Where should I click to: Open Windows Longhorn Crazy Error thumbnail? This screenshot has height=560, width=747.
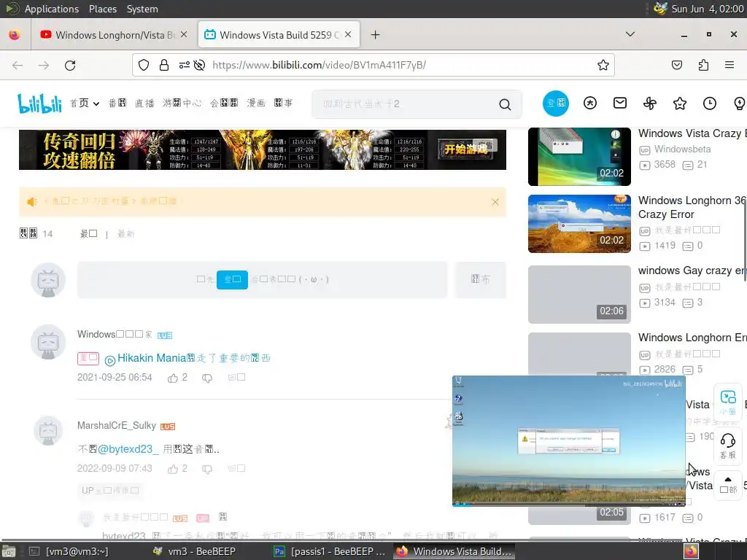pyautogui.click(x=579, y=224)
